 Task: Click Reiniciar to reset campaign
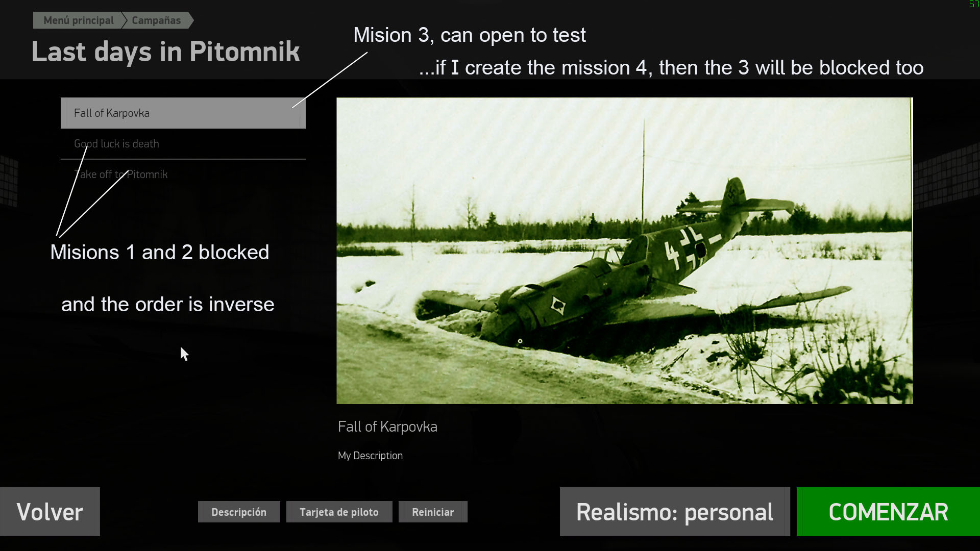[x=433, y=512]
